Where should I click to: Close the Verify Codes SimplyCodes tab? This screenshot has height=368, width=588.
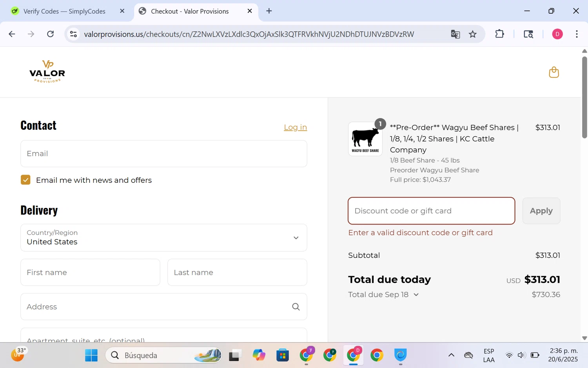[122, 11]
